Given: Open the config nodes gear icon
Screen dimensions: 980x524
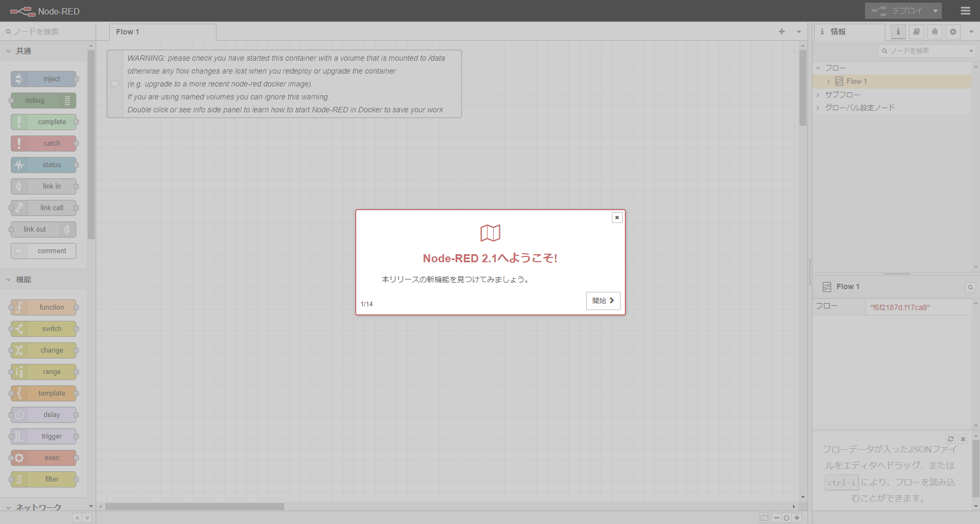Looking at the screenshot, I should [x=953, y=32].
